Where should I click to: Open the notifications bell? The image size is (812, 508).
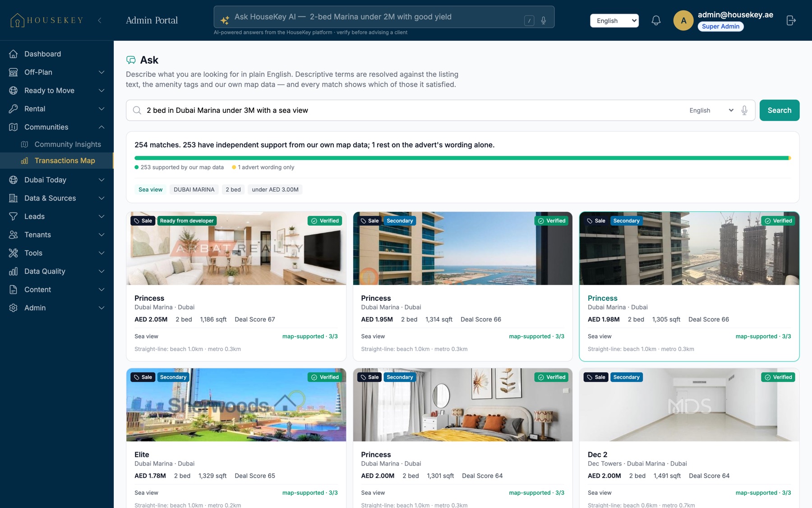656,20
